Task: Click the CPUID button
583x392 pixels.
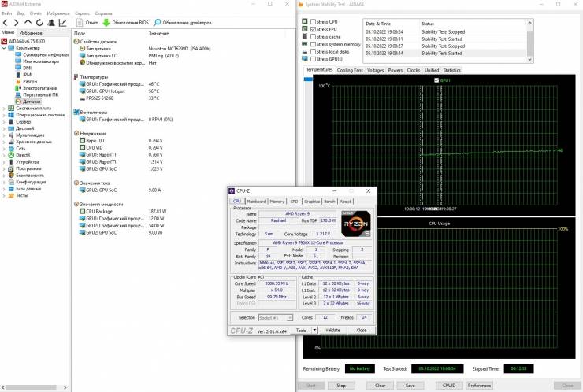Action: 449,386
